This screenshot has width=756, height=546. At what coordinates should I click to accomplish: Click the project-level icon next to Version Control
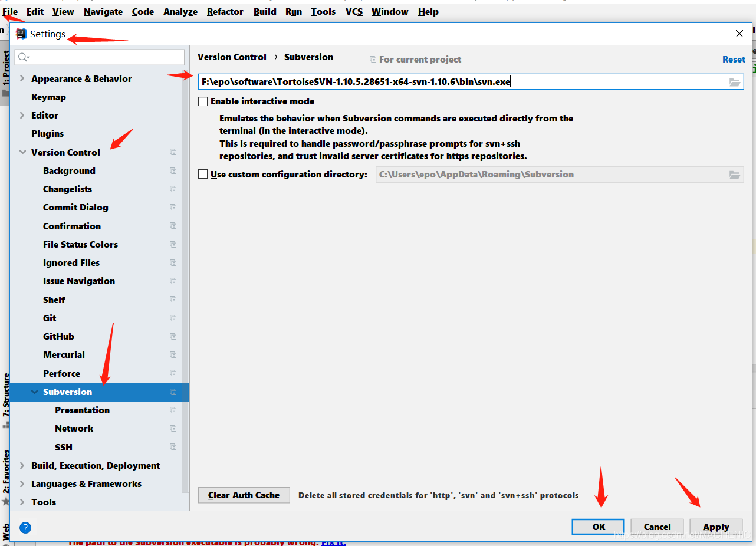click(x=173, y=152)
